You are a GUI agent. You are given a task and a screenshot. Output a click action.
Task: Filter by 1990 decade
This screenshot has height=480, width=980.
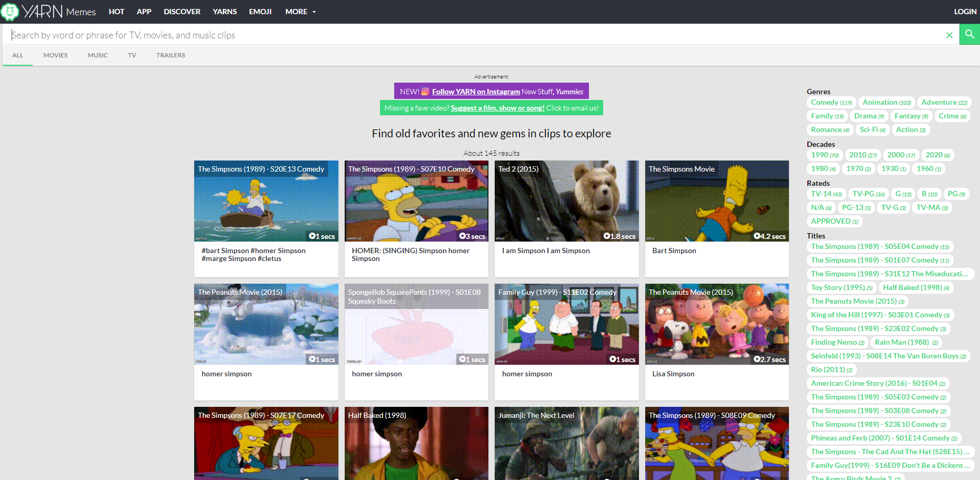[x=825, y=155]
